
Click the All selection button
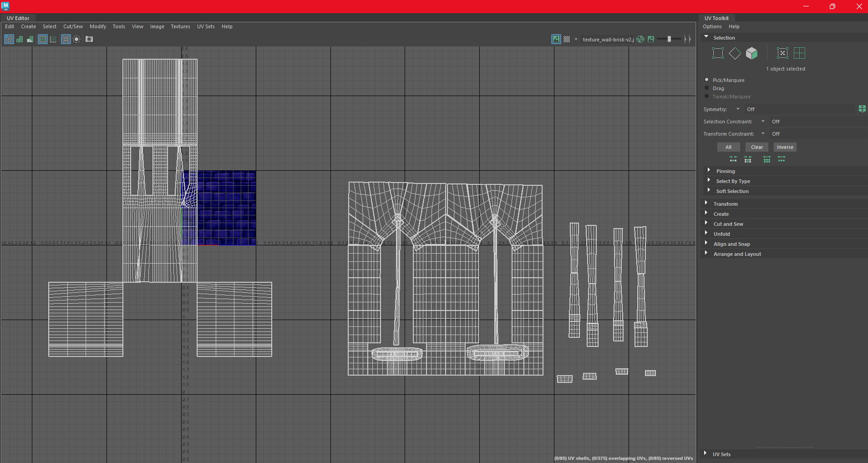pyautogui.click(x=728, y=147)
